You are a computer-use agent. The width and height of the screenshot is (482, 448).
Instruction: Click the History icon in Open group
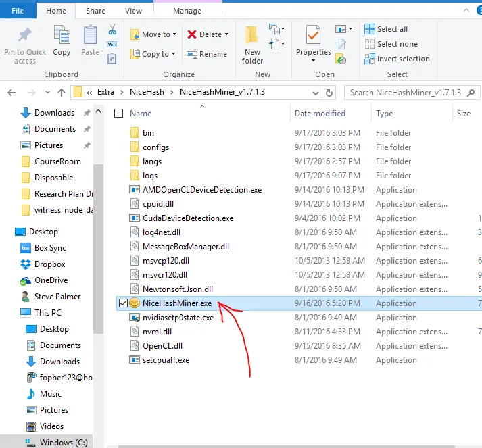[341, 59]
